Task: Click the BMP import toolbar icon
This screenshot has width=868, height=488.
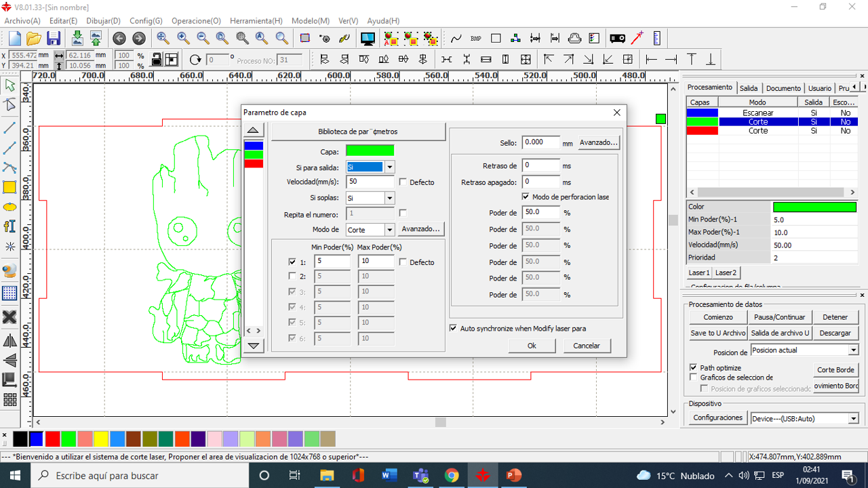Action: point(475,39)
